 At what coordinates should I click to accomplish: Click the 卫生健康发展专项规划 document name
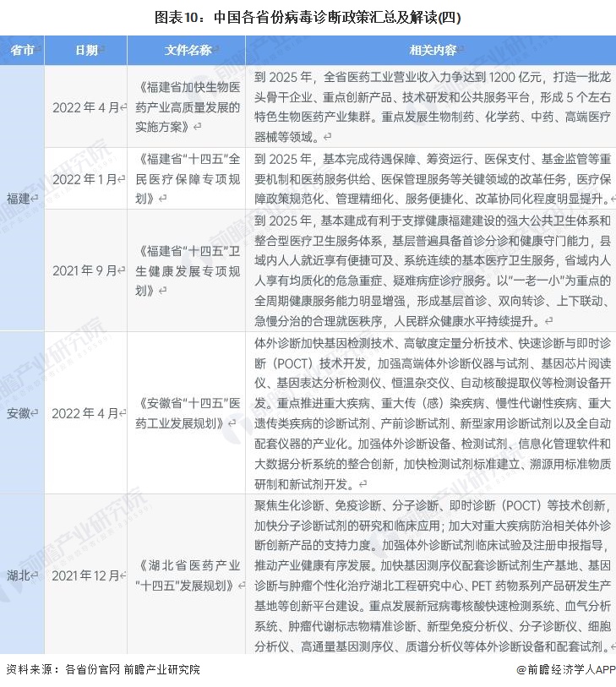click(188, 270)
